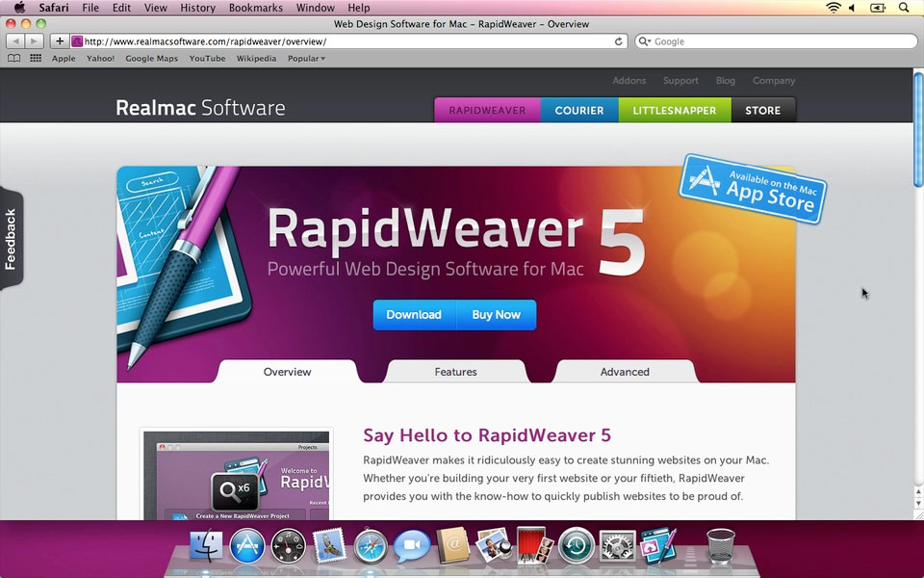This screenshot has width=924, height=578.
Task: Enlarge the RapidWeaver screenshot thumbnail
Action: [237, 475]
